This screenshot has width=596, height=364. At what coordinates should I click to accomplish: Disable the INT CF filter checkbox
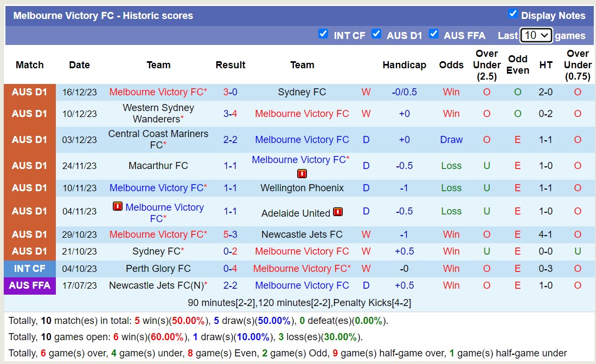coord(323,34)
